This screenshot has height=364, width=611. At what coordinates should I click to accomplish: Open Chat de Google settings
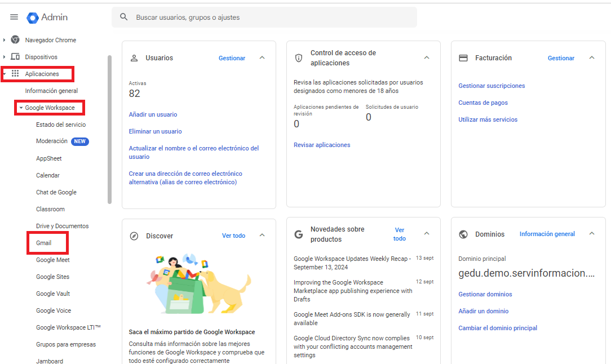56,192
